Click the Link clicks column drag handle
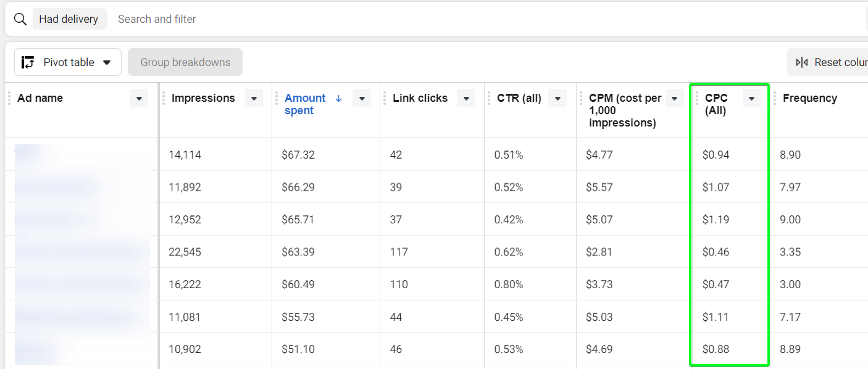This screenshot has width=868, height=369. pyautogui.click(x=385, y=98)
